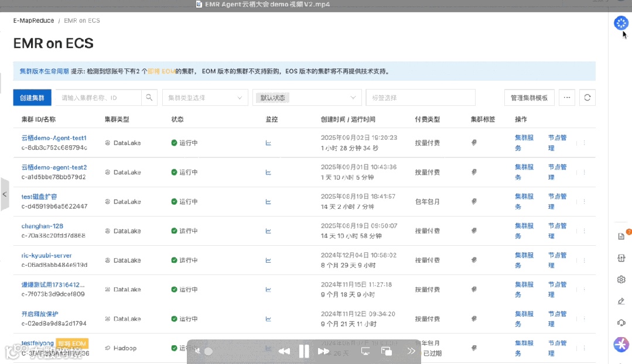632x364 pixels.
Task: Click the cluster name search field
Action: (99, 98)
